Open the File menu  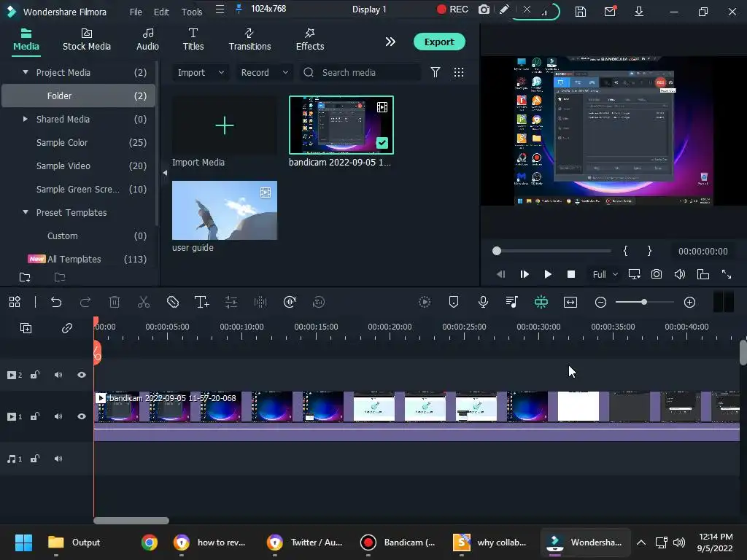pos(136,12)
